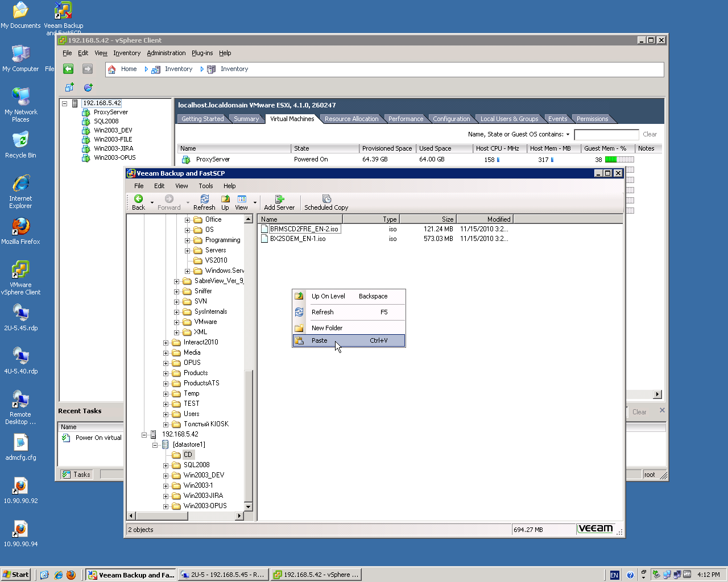The image size is (728, 582).
Task: Open the Recycle Bin desktop icon
Action: [20, 140]
